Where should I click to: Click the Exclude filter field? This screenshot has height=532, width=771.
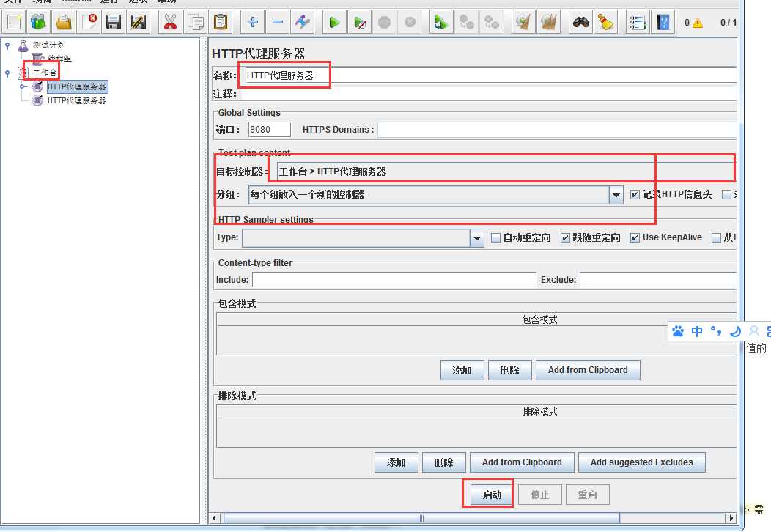pos(658,280)
